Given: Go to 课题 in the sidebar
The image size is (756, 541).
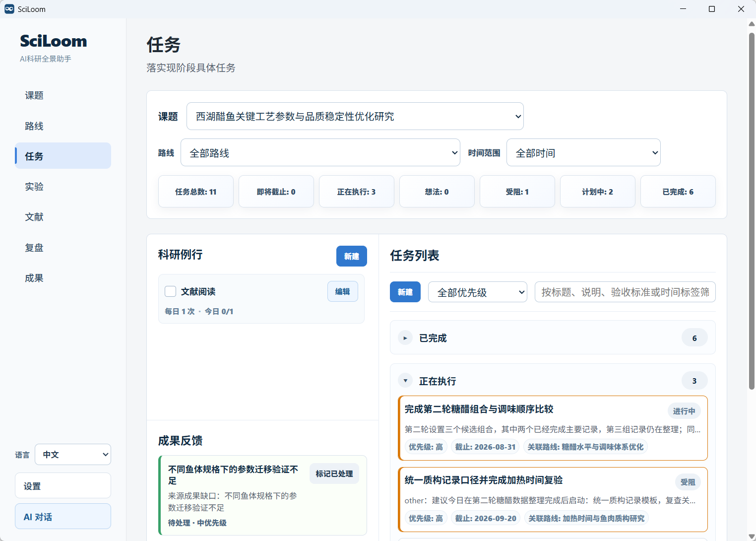Looking at the screenshot, I should click(63, 95).
